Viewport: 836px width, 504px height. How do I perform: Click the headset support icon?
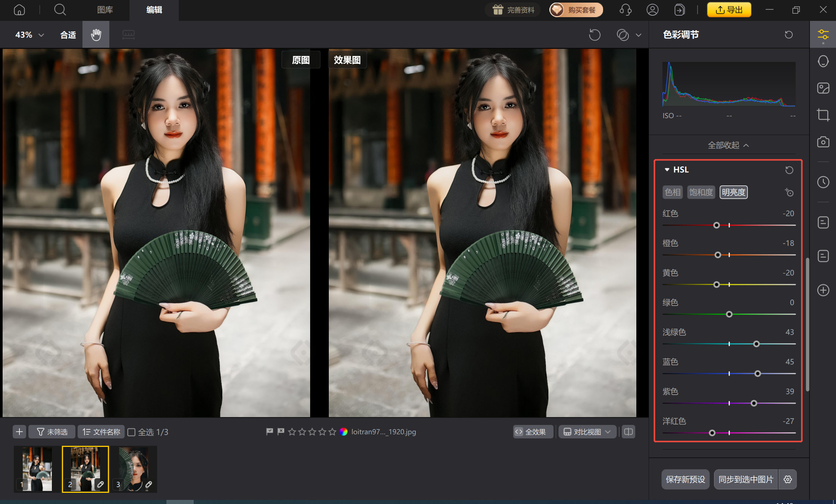click(x=626, y=10)
